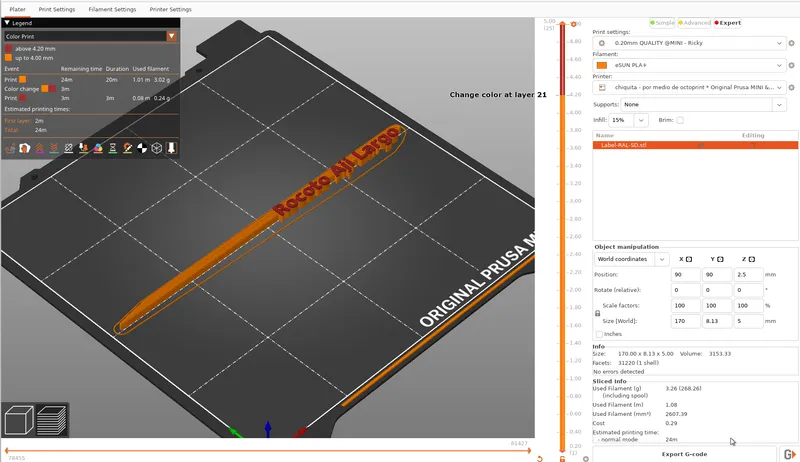
Task: Click red 'above 4.20 mm' legend swatch
Action: click(x=8, y=48)
